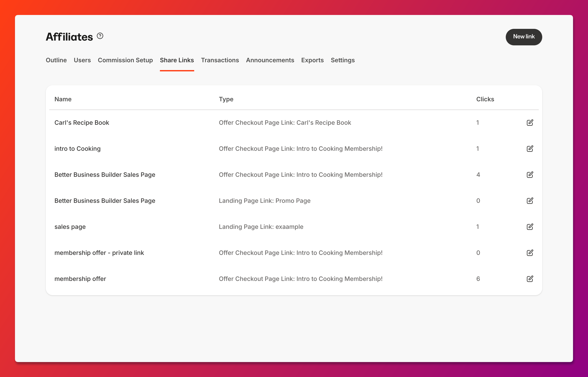The image size is (588, 377).
Task: Create a new link
Action: coord(524,37)
